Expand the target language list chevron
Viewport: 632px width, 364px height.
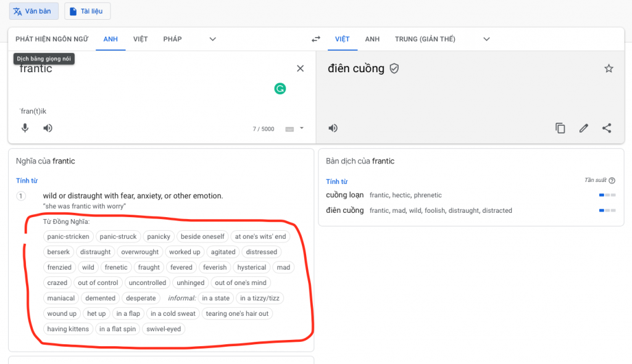[486, 39]
